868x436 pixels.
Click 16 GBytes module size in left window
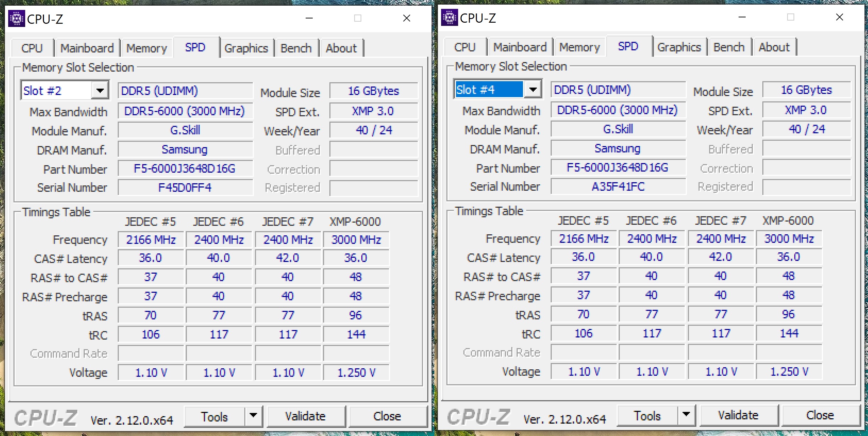click(x=374, y=91)
